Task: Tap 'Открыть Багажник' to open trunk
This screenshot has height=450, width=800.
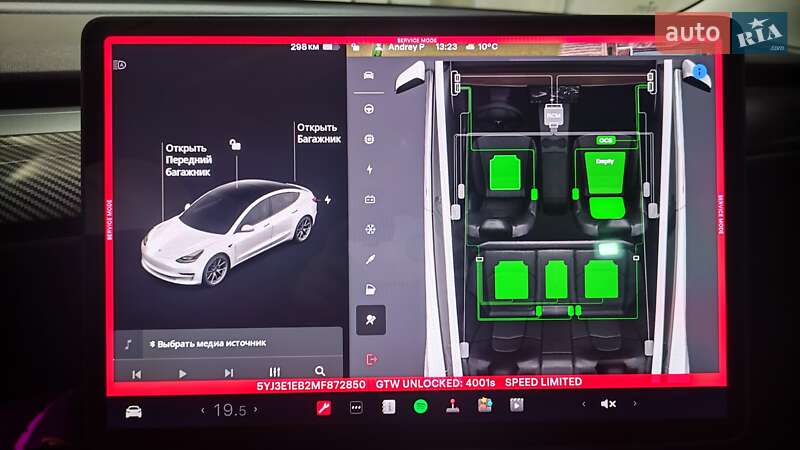Action: pos(319,133)
